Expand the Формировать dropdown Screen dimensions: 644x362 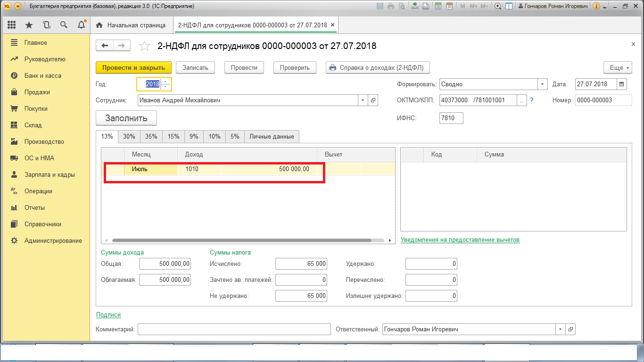[542, 84]
